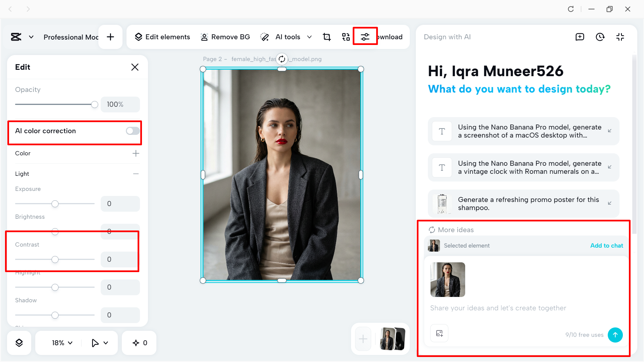Click the top-left corner resize handle of image

point(203,69)
